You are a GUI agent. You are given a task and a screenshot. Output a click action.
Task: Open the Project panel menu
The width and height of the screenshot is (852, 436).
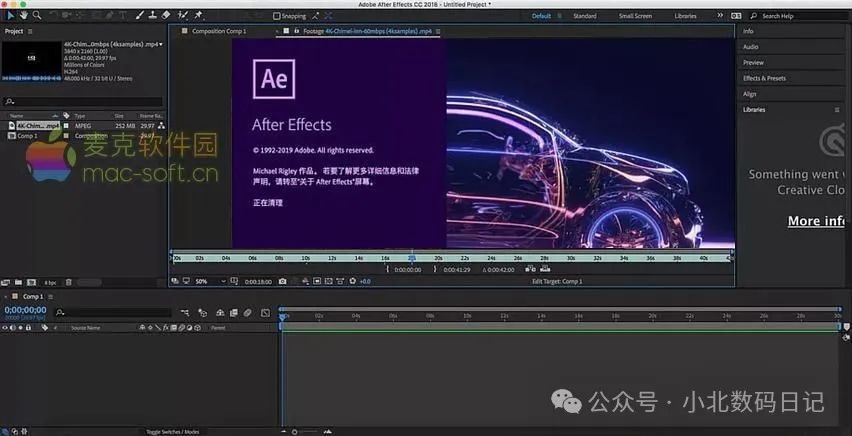30,32
